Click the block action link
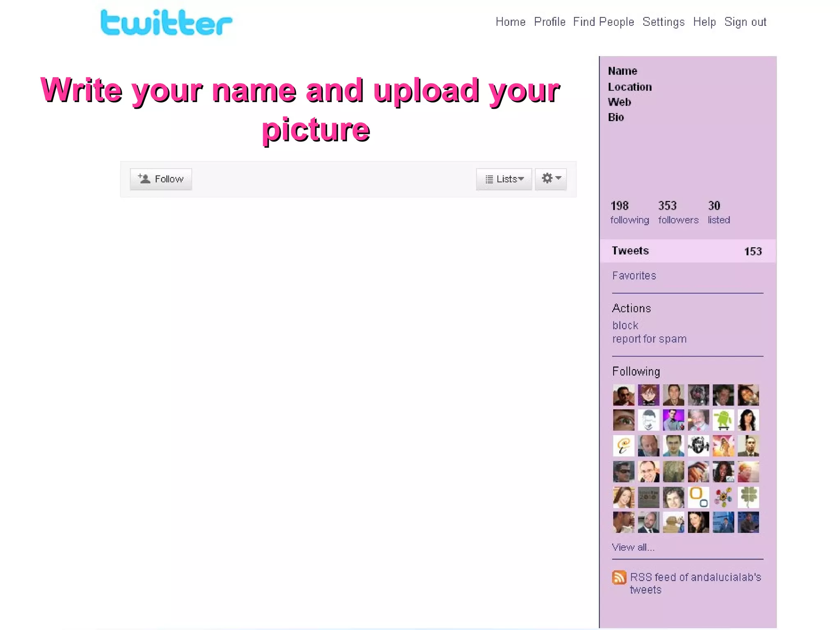 point(625,325)
